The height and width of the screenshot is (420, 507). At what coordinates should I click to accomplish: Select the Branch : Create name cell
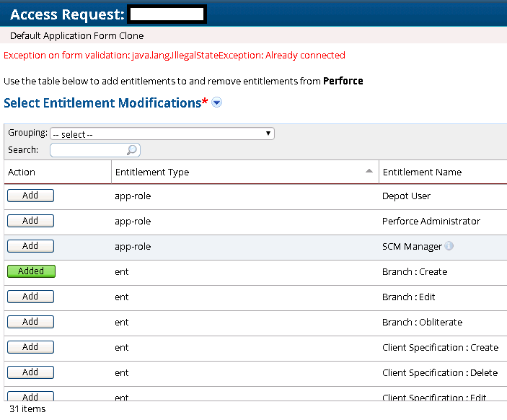[415, 272]
